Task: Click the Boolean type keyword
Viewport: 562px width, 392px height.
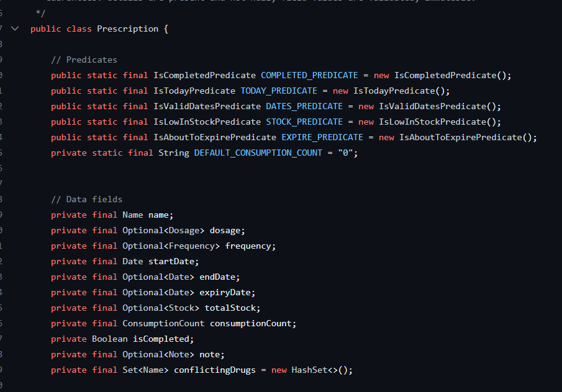Action: point(110,339)
